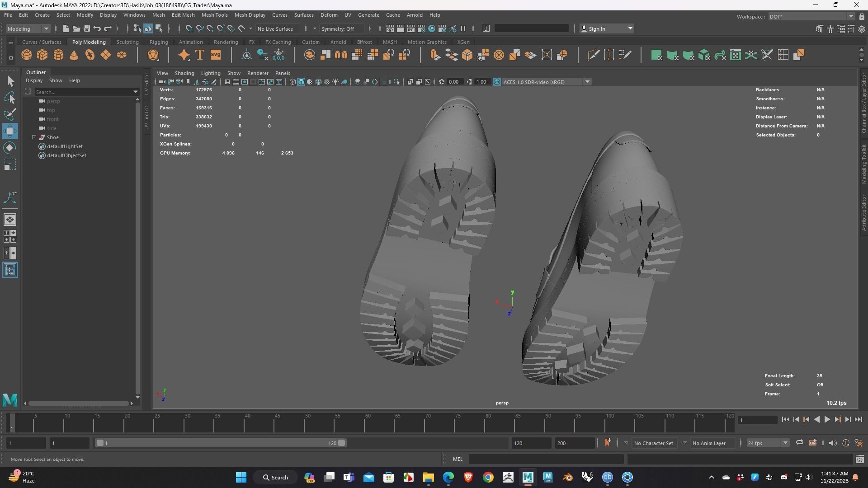Screen dimensions: 868x488
Task: Open the Outliner search options dropdown
Action: (x=135, y=92)
